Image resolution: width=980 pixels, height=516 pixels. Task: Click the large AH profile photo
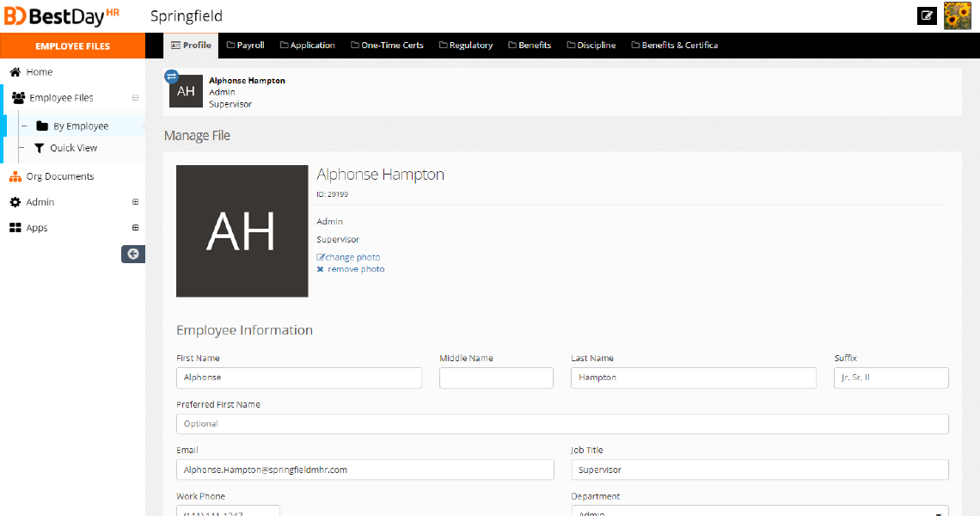[x=242, y=230]
